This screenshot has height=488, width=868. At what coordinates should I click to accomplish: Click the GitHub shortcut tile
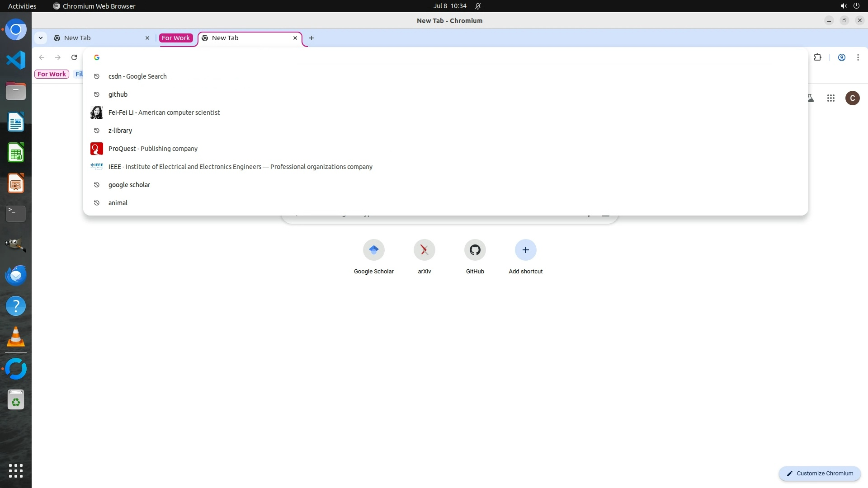pos(475,250)
